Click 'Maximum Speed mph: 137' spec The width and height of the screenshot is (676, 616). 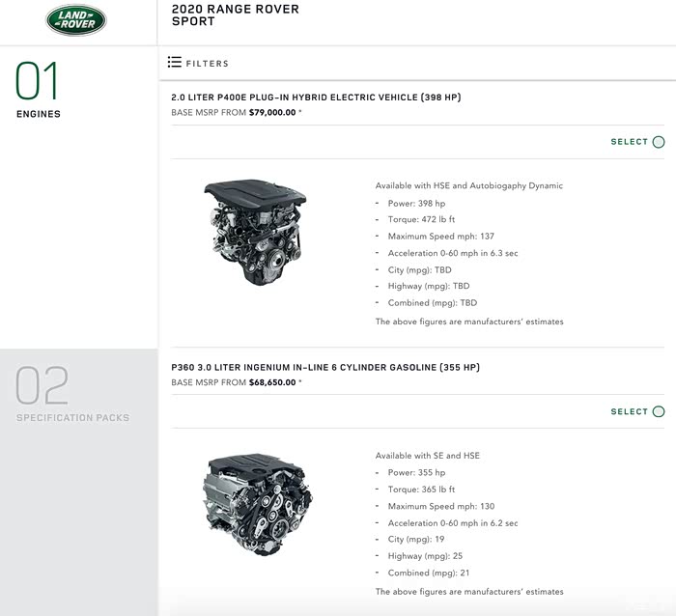click(441, 237)
